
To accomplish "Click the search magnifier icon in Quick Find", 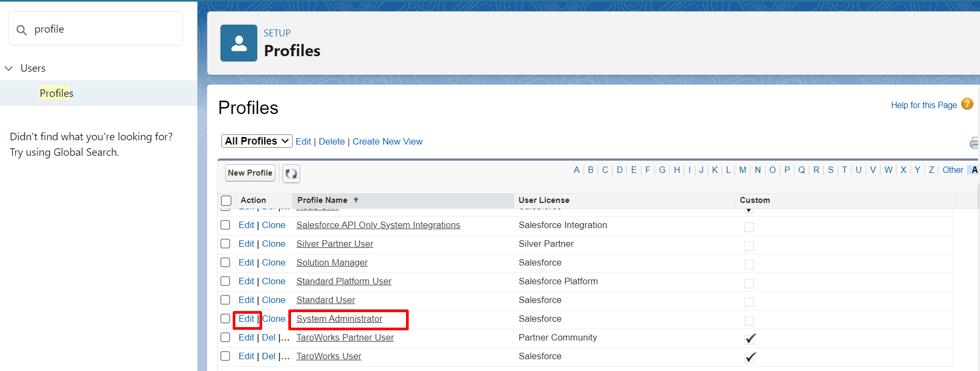I will coord(21,30).
